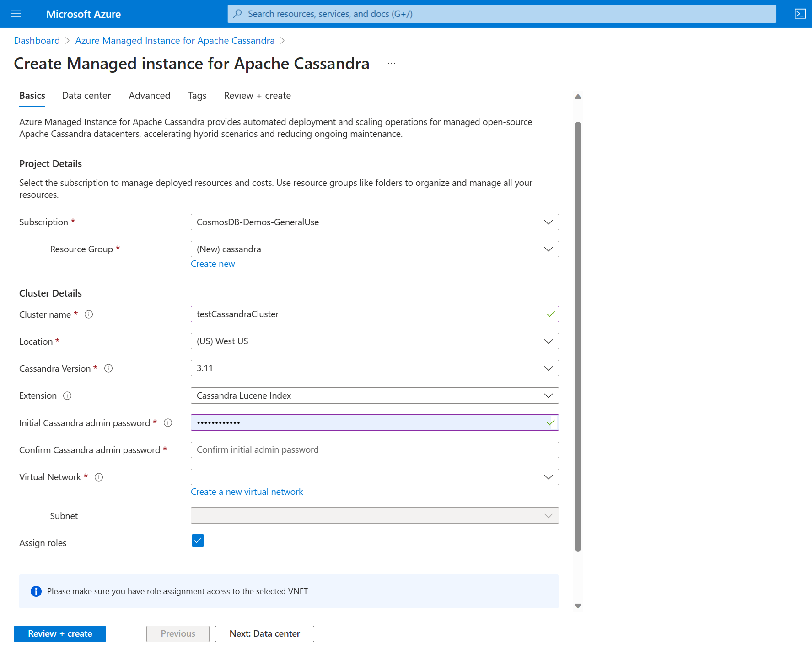Screen dimensions: 812x655
Task: Click the Previous button
Action: click(x=178, y=634)
